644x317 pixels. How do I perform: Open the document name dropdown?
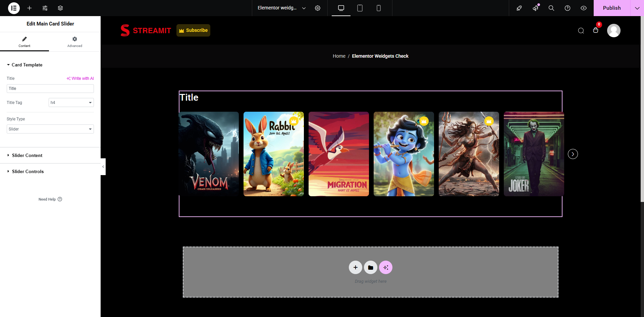(x=281, y=8)
